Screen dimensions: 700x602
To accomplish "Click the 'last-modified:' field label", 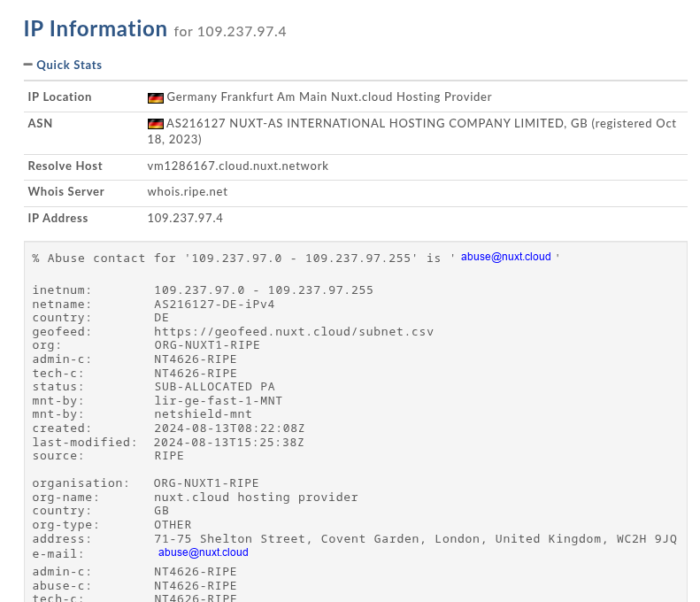I will pyautogui.click(x=84, y=443).
